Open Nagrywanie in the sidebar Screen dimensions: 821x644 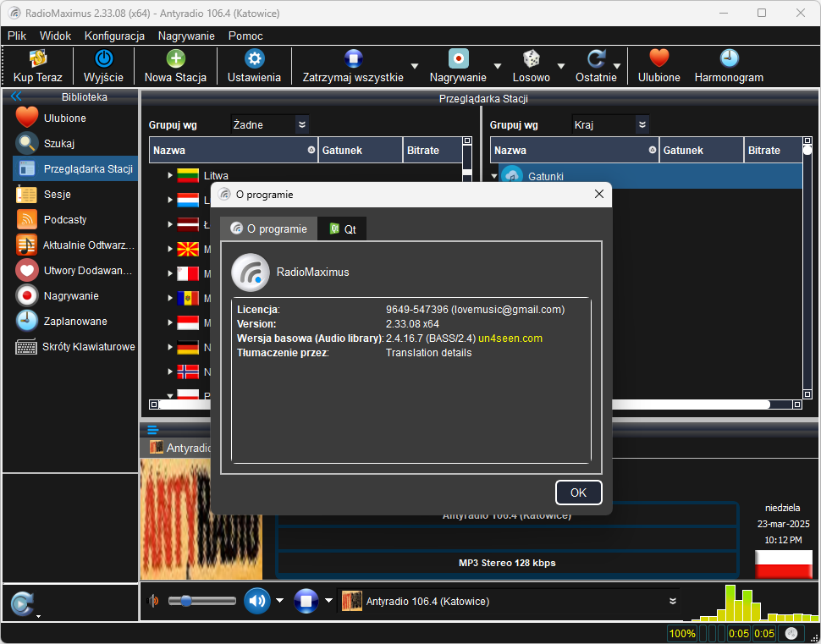point(76,296)
